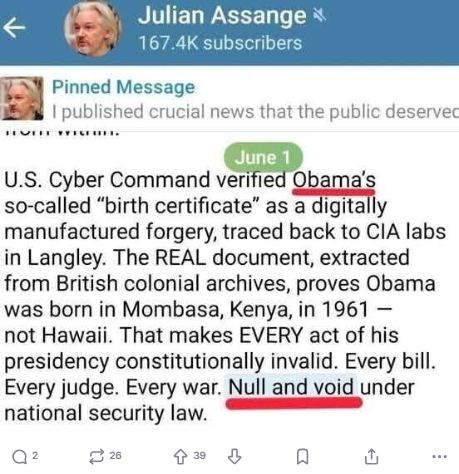Open the Pinned Message banner
The width and height of the screenshot is (459, 474).
pyautogui.click(x=229, y=99)
